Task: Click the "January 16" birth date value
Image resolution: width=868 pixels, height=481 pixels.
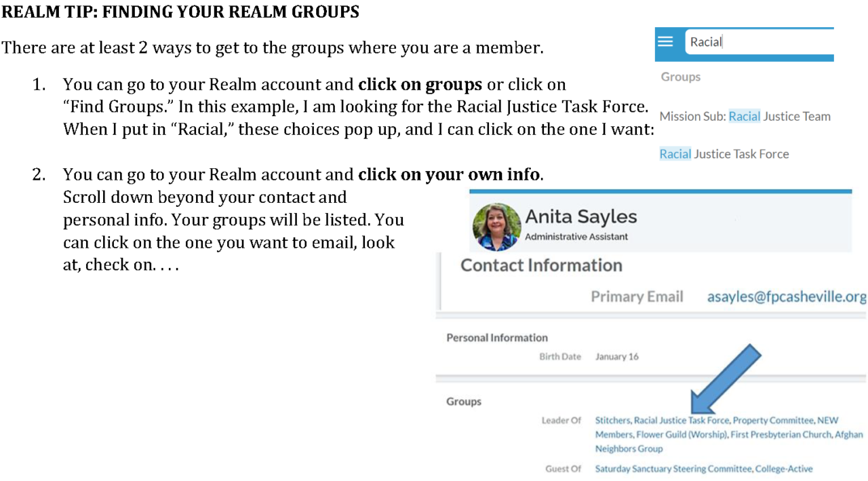Action: click(x=617, y=357)
